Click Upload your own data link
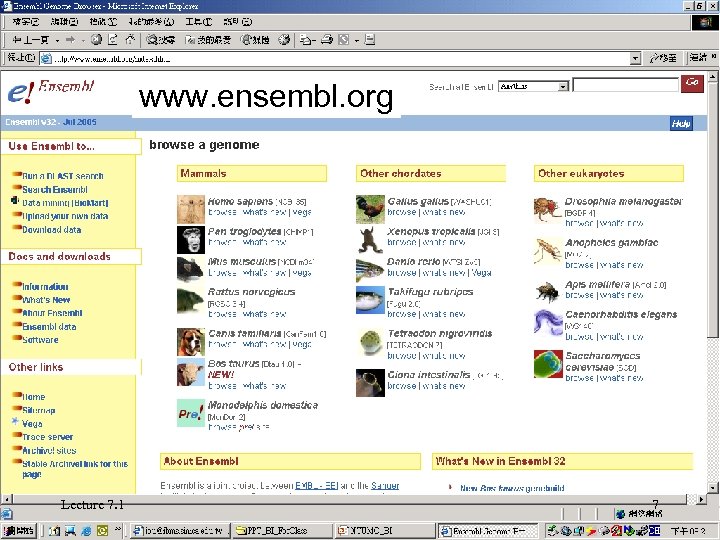 pos(65,216)
